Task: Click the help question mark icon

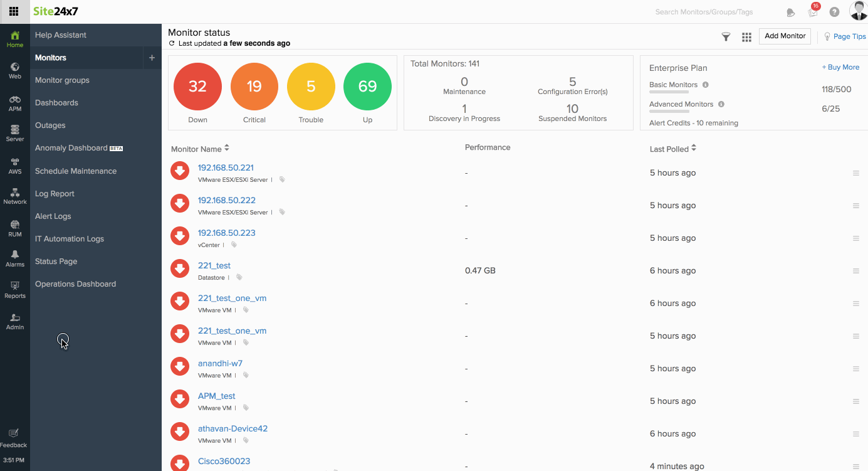Action: point(834,12)
